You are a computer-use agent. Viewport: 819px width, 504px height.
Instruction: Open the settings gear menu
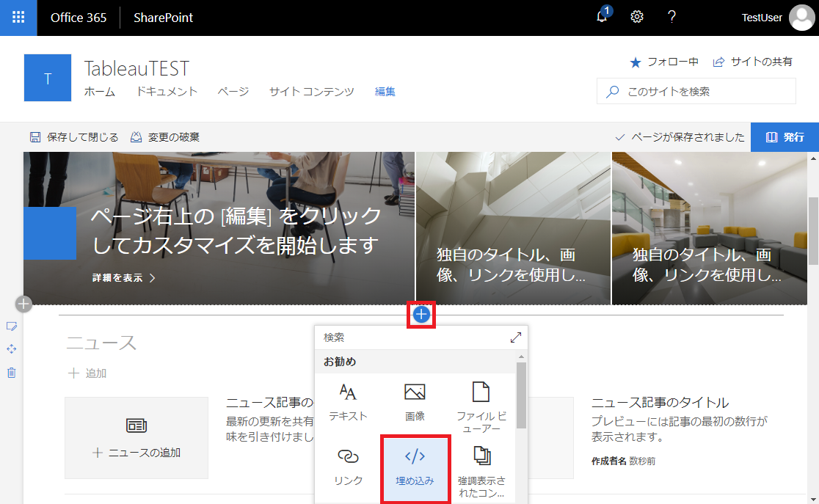coord(636,17)
